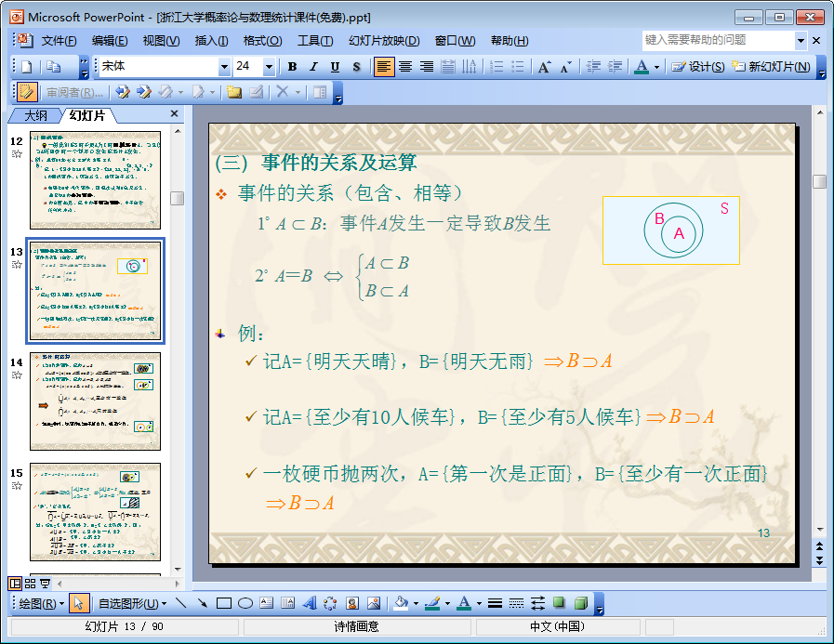Open 格式(O) menu
834x644 pixels.
[x=262, y=40]
